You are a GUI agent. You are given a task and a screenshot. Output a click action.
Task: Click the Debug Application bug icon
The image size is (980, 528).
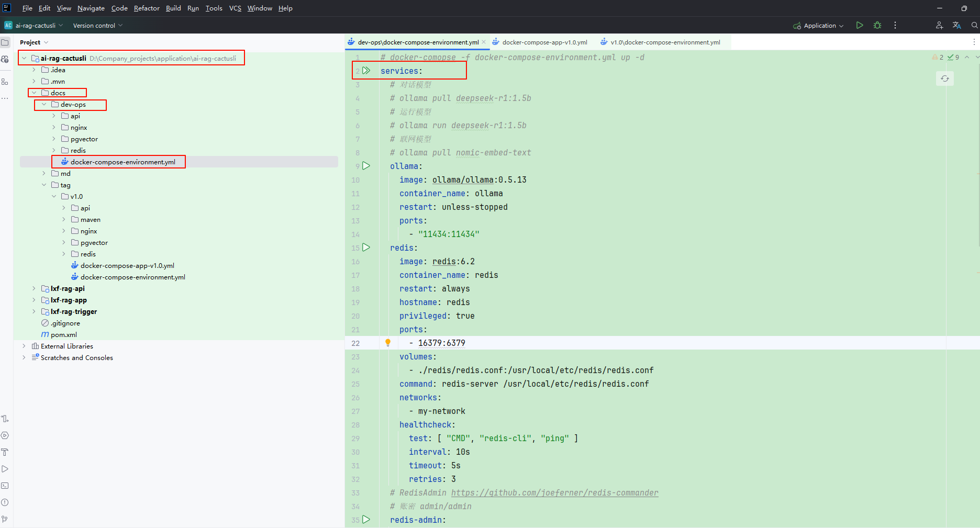[877, 25]
